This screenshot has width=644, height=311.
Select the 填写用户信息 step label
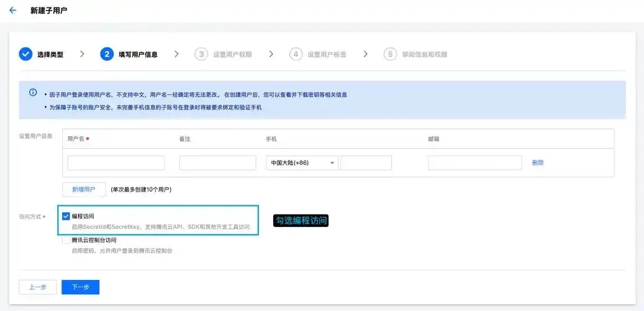point(138,54)
